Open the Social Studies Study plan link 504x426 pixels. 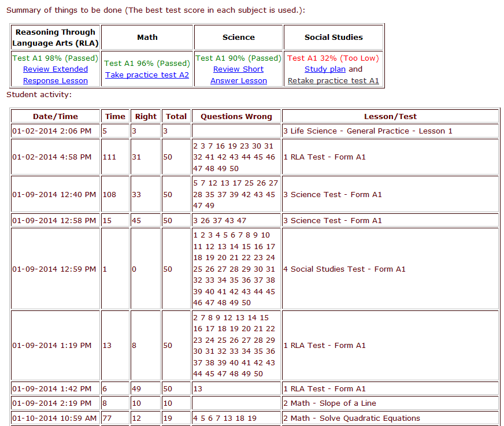point(325,69)
